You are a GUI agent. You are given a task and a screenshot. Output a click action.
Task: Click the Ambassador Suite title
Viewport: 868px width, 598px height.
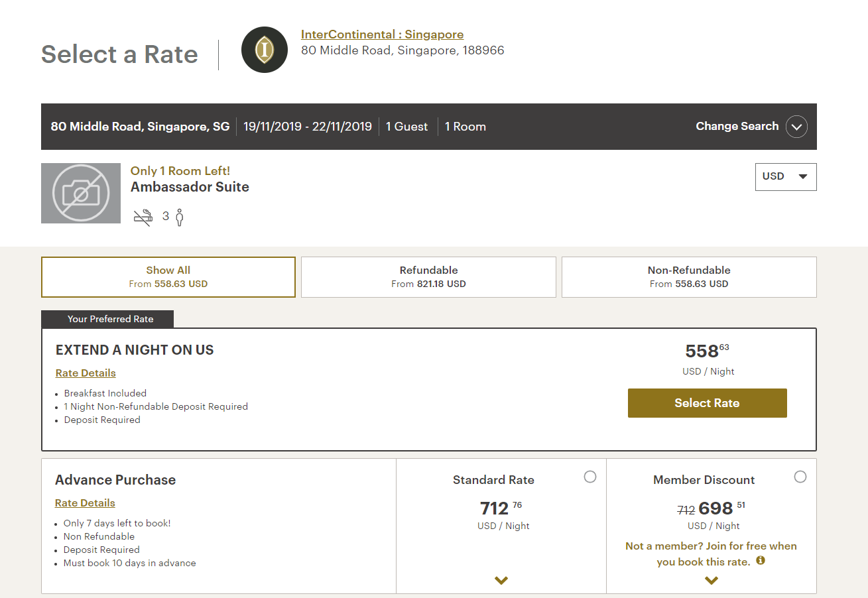tap(190, 187)
